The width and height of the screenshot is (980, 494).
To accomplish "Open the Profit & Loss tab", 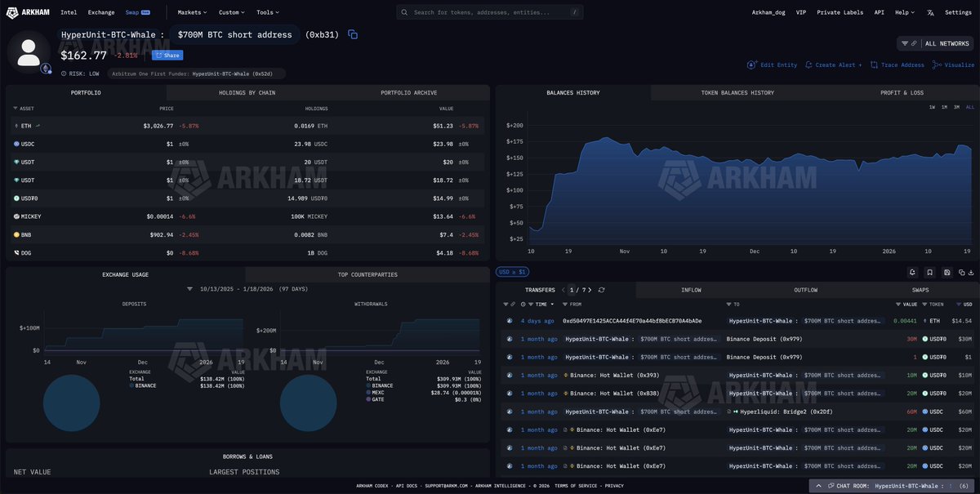I will click(x=902, y=93).
